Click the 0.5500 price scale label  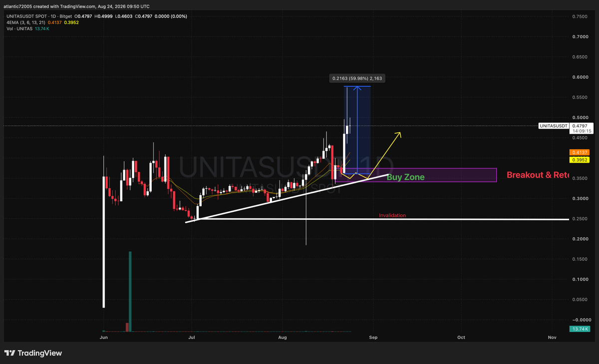pos(580,97)
